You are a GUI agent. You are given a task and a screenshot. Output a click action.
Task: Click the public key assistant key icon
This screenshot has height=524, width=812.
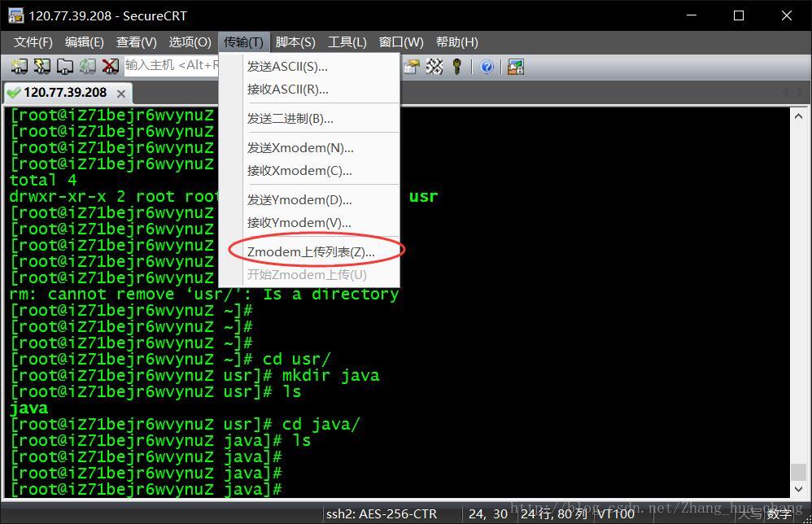(456, 66)
